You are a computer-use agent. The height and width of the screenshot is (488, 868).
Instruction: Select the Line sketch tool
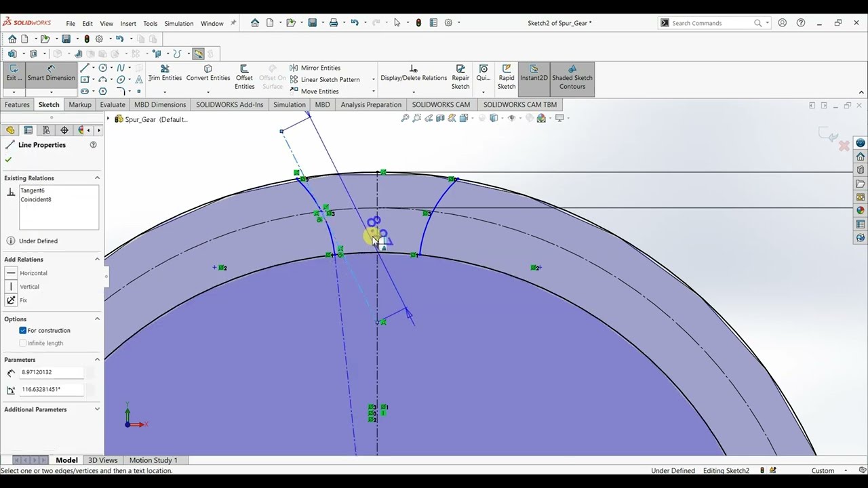coord(85,68)
